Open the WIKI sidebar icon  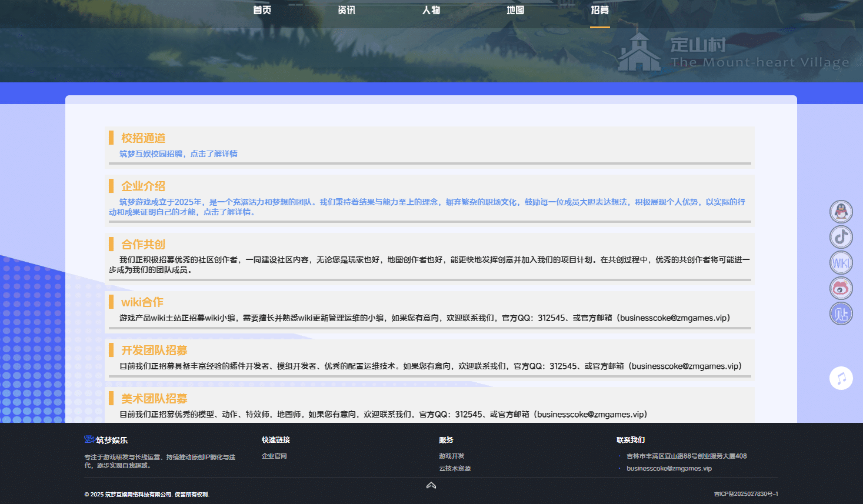coord(841,263)
